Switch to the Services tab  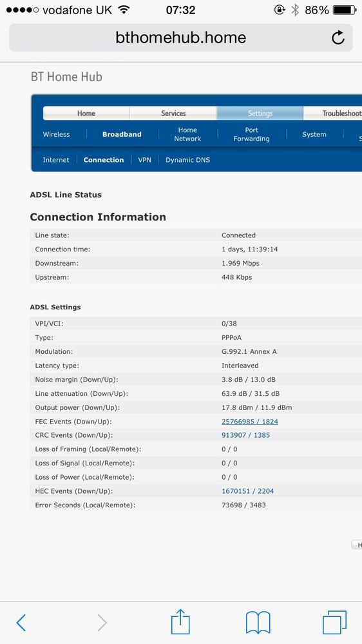coord(173,113)
